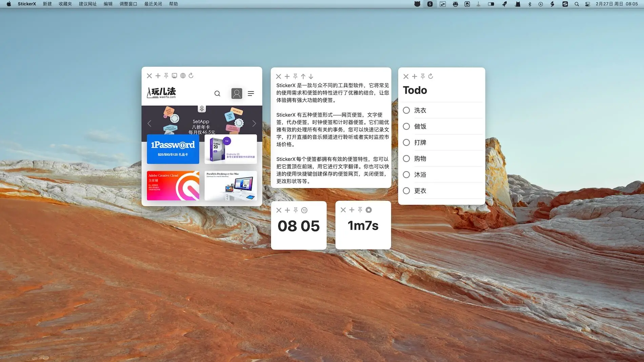
Task: Click the Bluetooth menu bar icon
Action: (529, 4)
